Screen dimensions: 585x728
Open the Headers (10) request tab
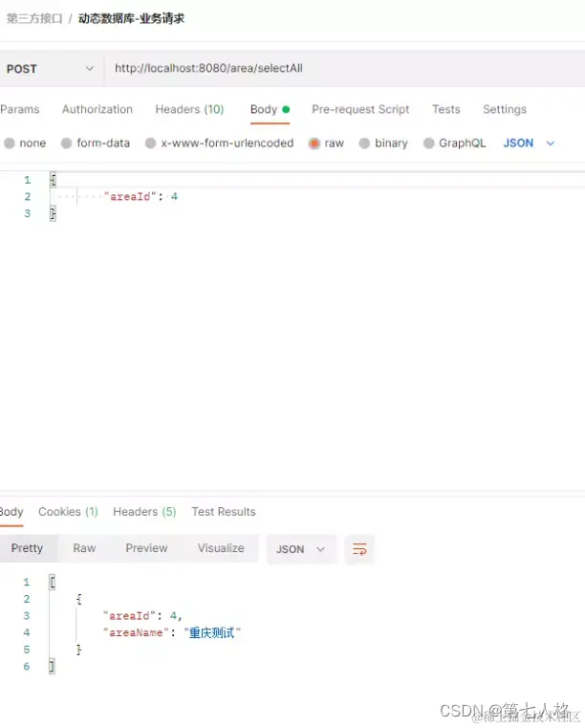click(189, 109)
